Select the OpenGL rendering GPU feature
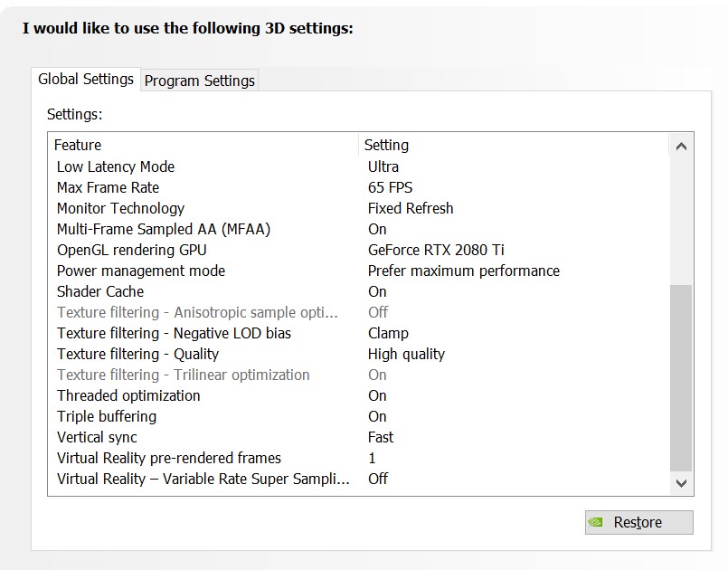The image size is (728, 570). click(x=132, y=250)
